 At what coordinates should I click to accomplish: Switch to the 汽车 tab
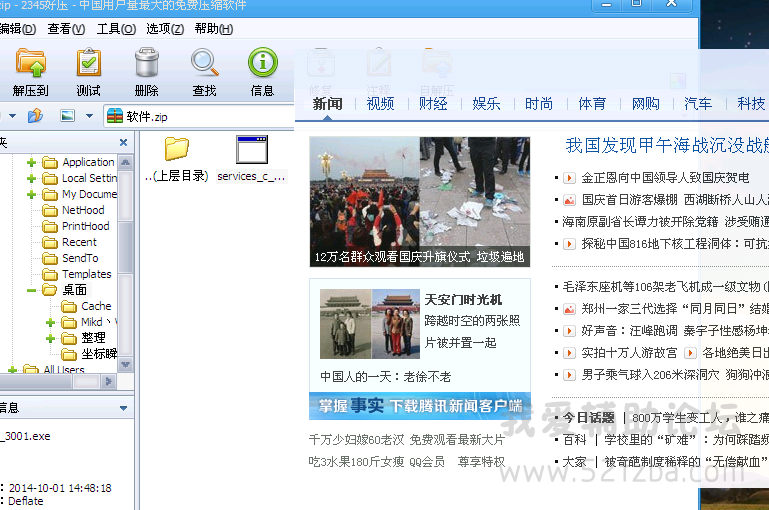698,104
